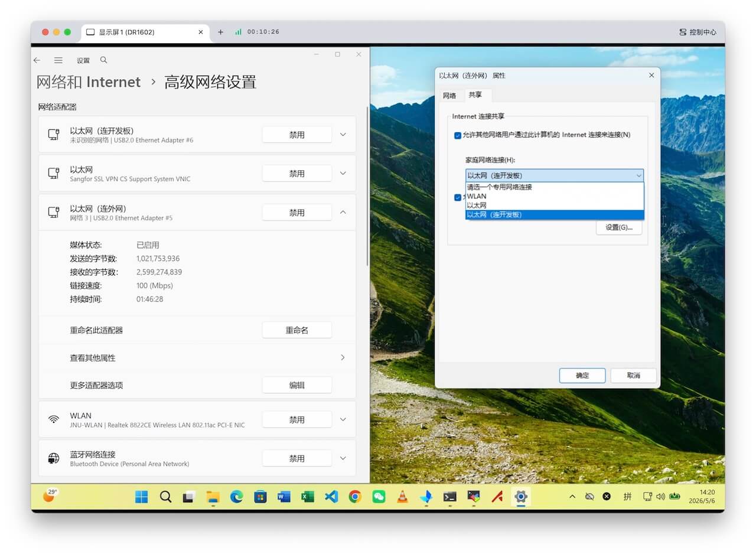This screenshot has height=554, width=756.
Task: Choose plain 以太网 option in dropdown list
Action: point(555,205)
